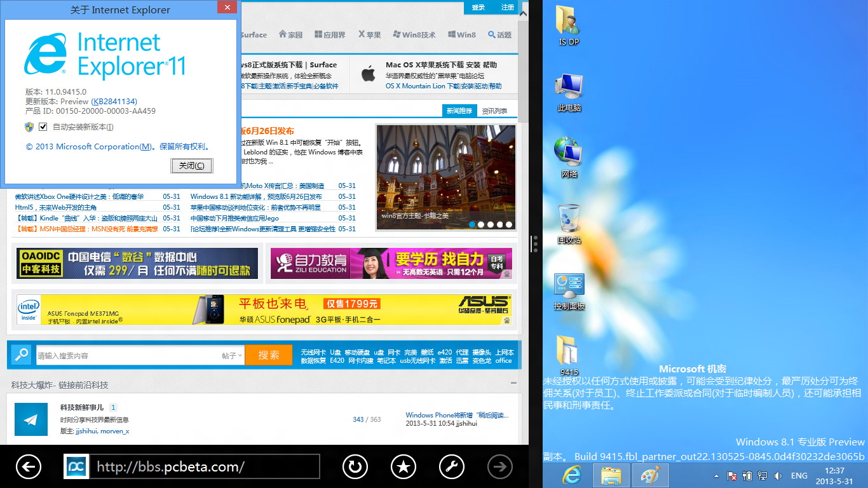Click the forward arrow in IE app bar
The image size is (868, 488).
point(500,467)
